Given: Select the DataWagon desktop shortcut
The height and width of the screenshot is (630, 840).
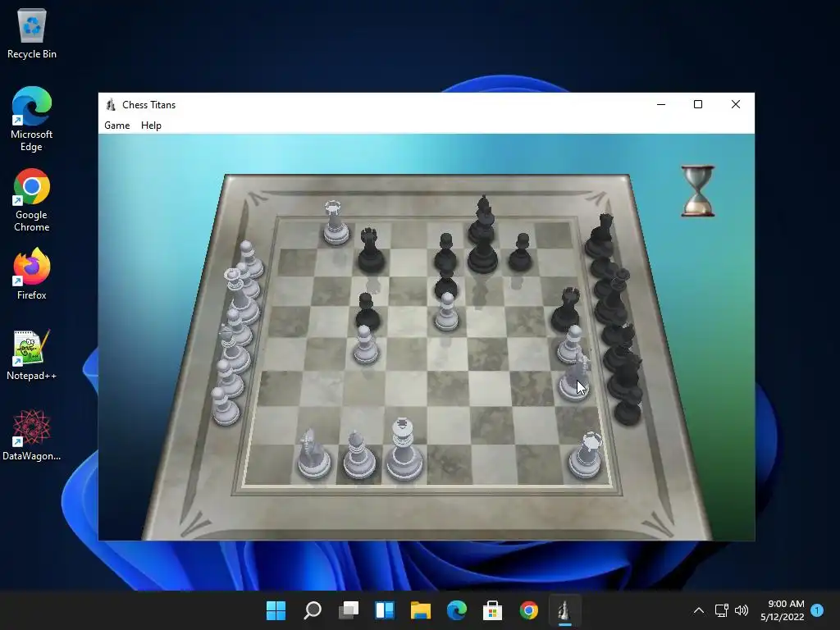Looking at the screenshot, I should pyautogui.click(x=32, y=436).
